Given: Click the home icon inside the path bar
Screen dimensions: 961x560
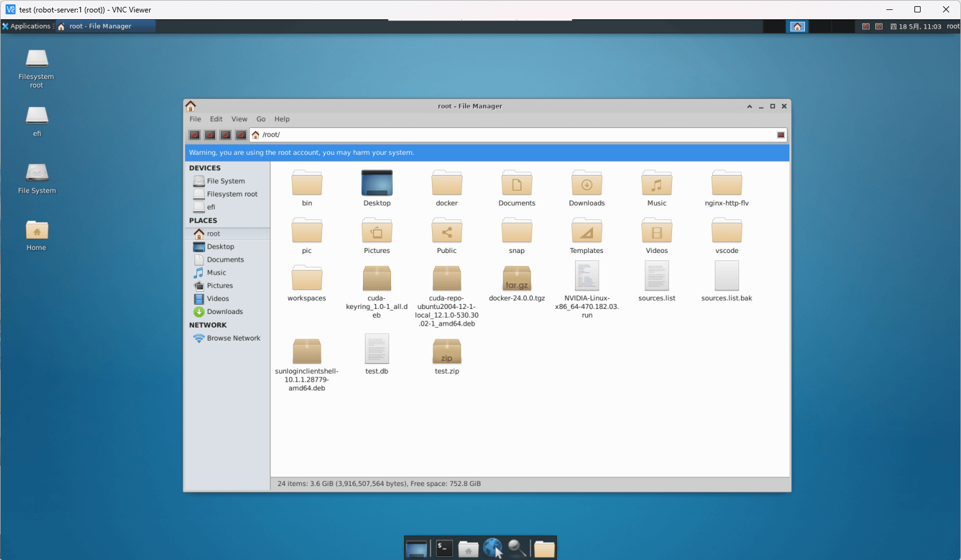Looking at the screenshot, I should click(x=255, y=134).
